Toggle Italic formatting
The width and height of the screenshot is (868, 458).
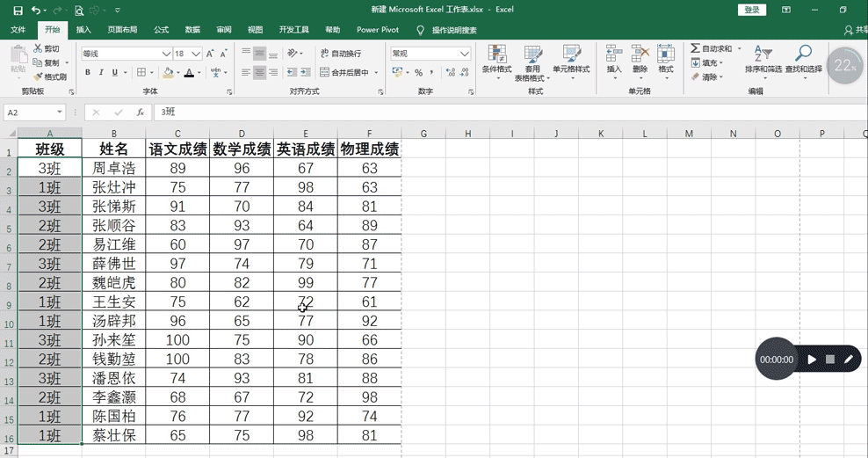pos(101,72)
